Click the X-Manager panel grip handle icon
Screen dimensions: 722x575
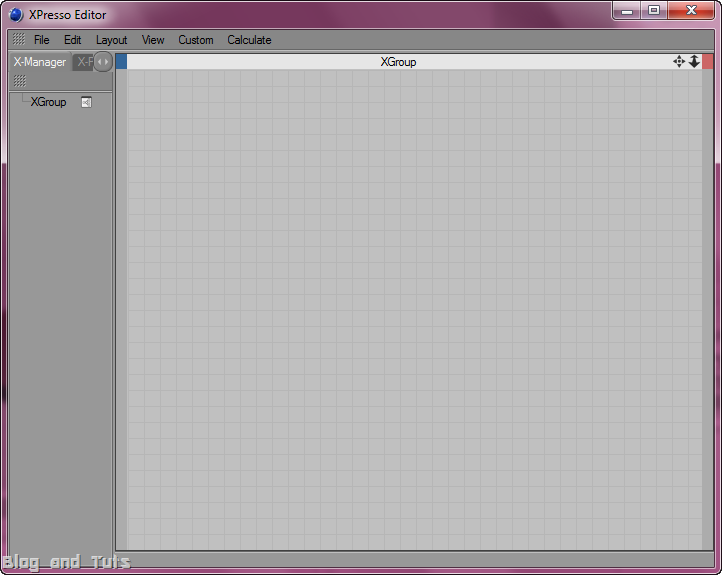point(19,81)
